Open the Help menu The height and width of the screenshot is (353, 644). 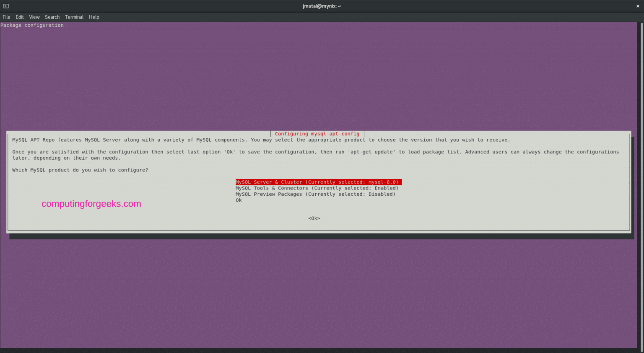[x=94, y=17]
